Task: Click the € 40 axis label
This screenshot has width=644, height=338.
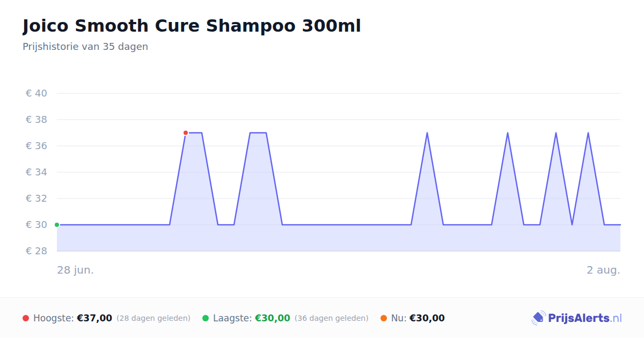Action: (36, 93)
